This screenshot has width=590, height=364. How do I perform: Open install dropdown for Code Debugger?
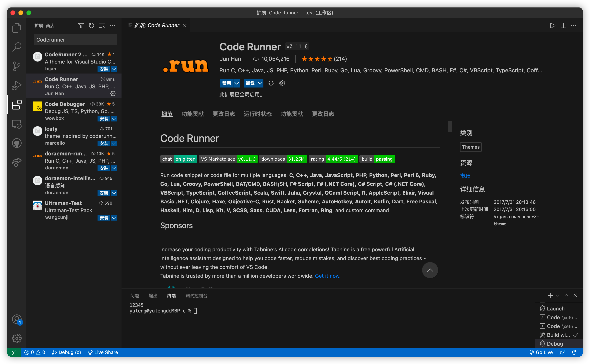coord(114,119)
